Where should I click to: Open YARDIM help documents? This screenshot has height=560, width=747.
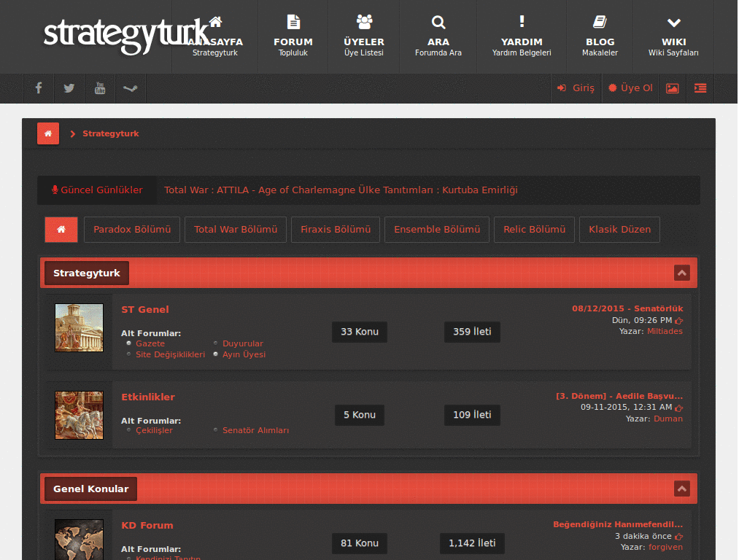[x=522, y=36]
